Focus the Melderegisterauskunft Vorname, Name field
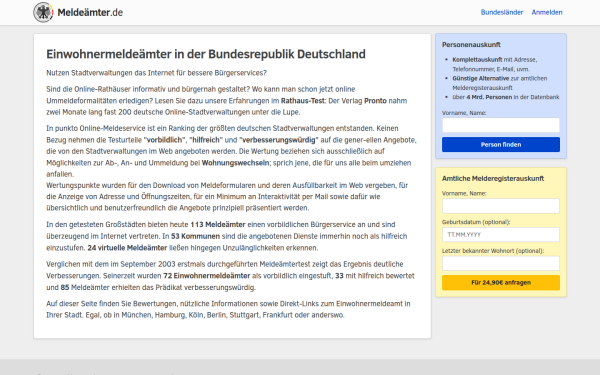 tap(501, 206)
